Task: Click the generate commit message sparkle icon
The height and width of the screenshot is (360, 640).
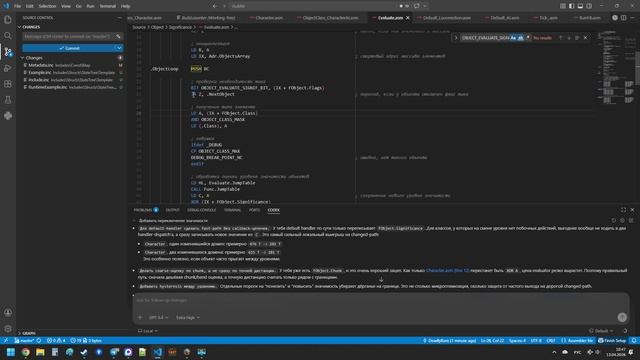Action: (x=118, y=36)
